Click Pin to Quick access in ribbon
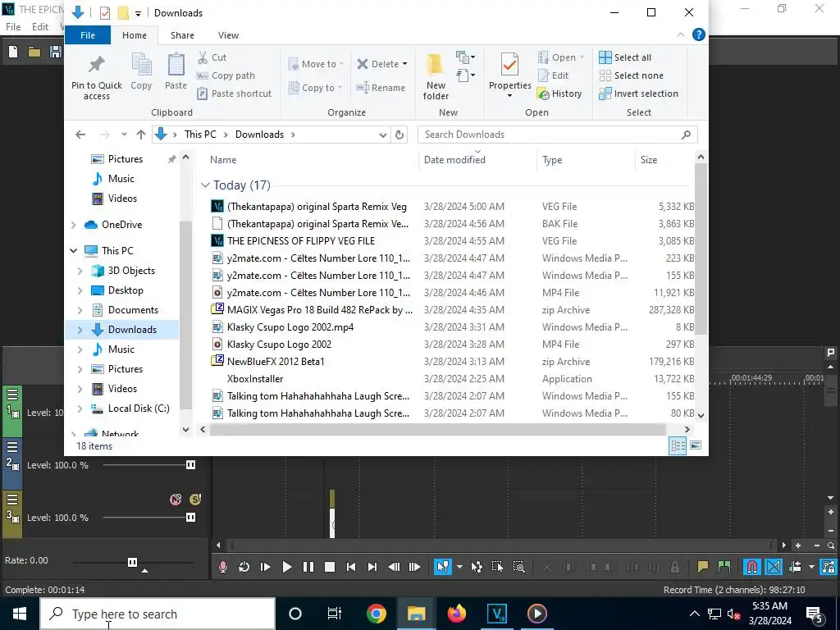The width and height of the screenshot is (840, 630). 97,77
